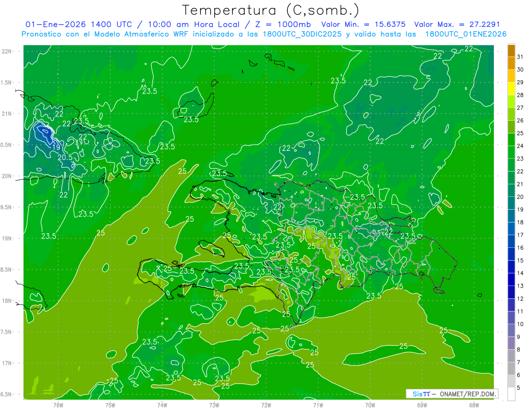Click the '9.5N' latitude axis label
This screenshot has height=411, width=532.
click(7, 207)
